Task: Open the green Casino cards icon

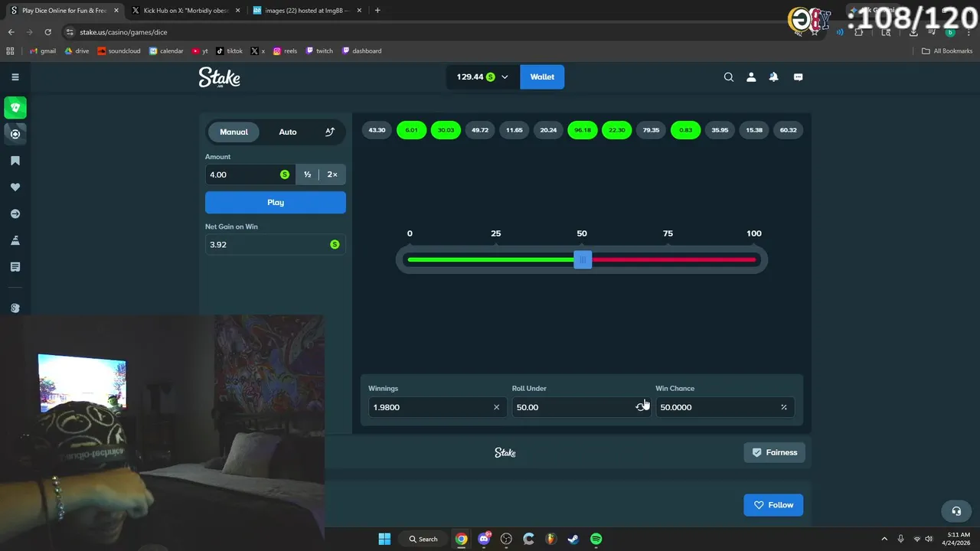Action: coord(15,107)
